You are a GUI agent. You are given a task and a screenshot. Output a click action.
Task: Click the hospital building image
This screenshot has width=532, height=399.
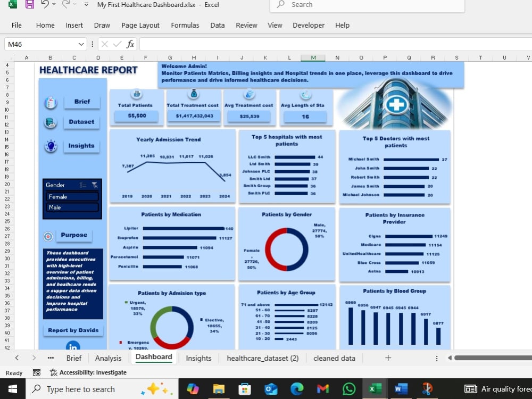click(x=395, y=104)
